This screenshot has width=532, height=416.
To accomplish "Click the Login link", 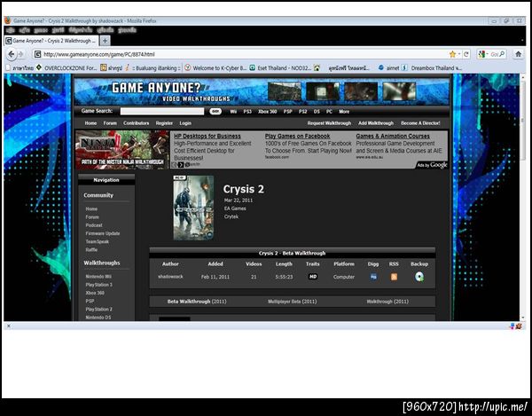I will (185, 123).
